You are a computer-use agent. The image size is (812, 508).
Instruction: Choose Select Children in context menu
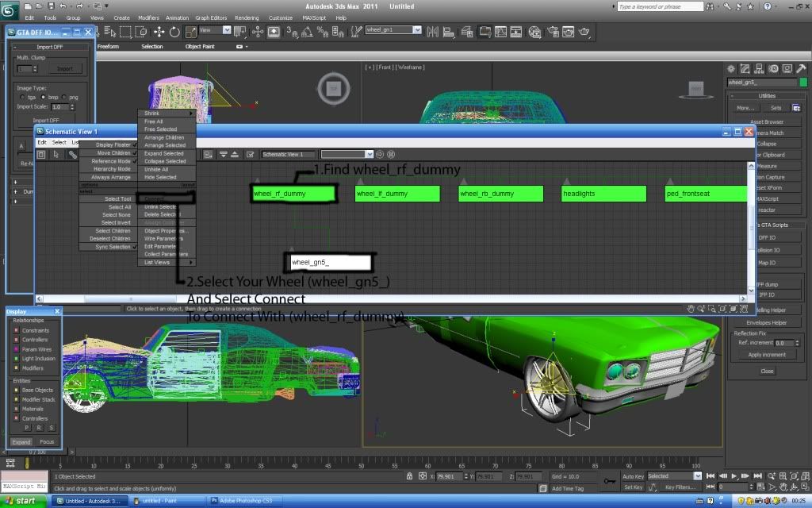[x=108, y=231]
